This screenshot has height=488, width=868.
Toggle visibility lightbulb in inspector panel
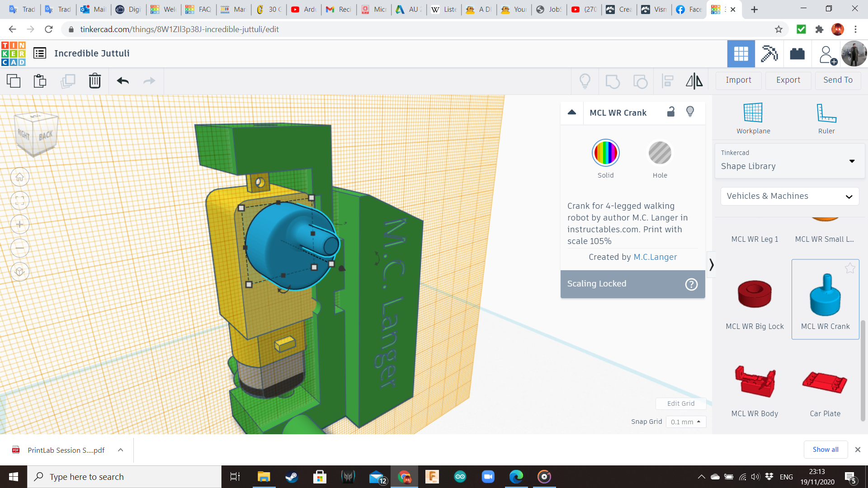click(690, 112)
